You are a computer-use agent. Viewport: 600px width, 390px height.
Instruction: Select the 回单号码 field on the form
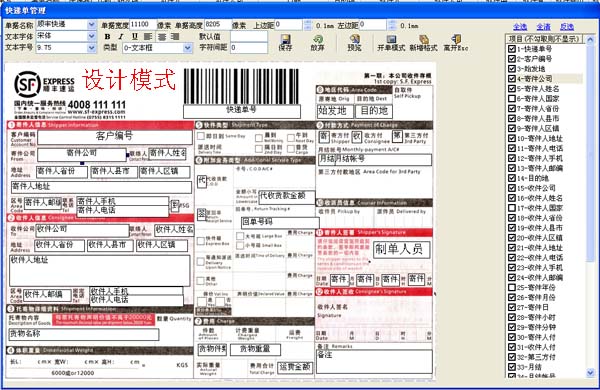[280, 222]
